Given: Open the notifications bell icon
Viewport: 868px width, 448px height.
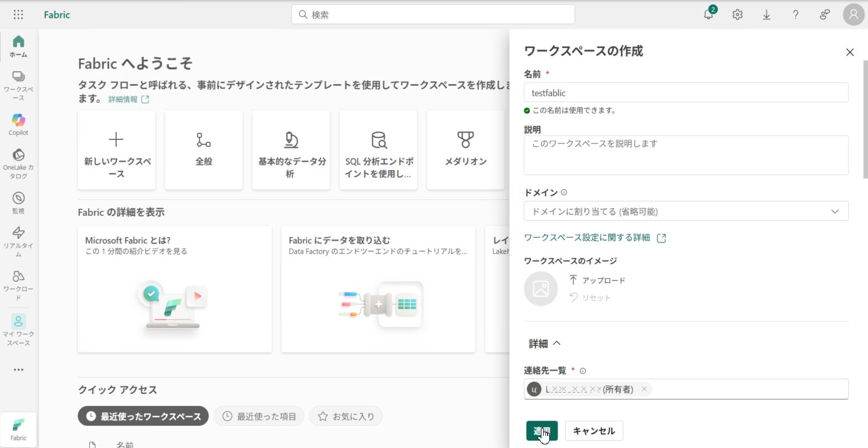Looking at the screenshot, I should click(x=708, y=15).
